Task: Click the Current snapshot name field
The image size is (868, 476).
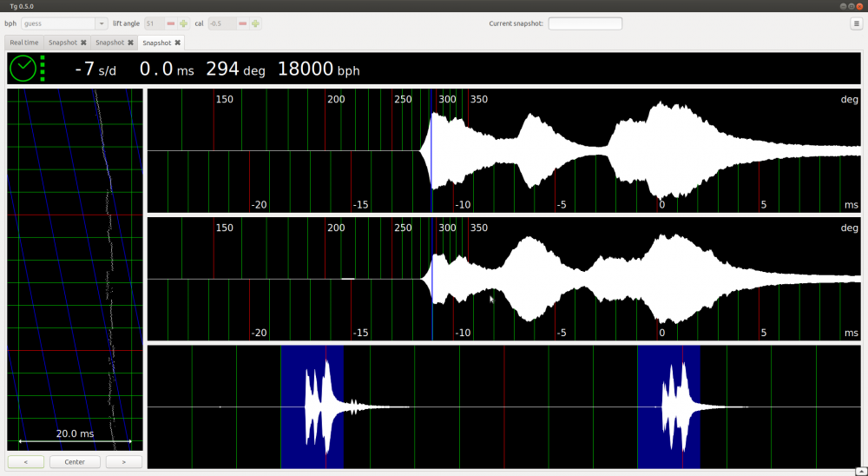Action: [x=585, y=23]
